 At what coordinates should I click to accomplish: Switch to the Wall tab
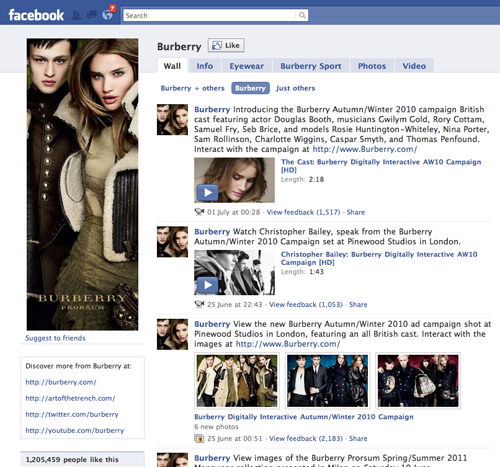[x=172, y=66]
